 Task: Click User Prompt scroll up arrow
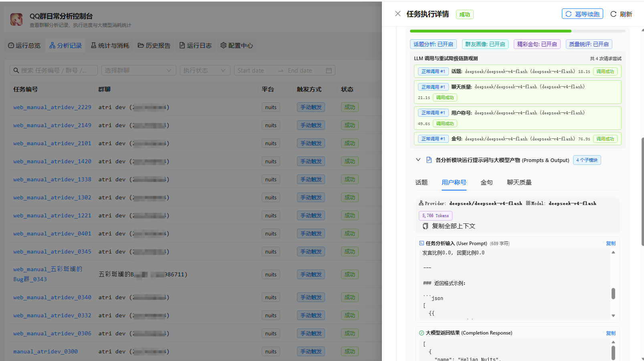[613, 252]
